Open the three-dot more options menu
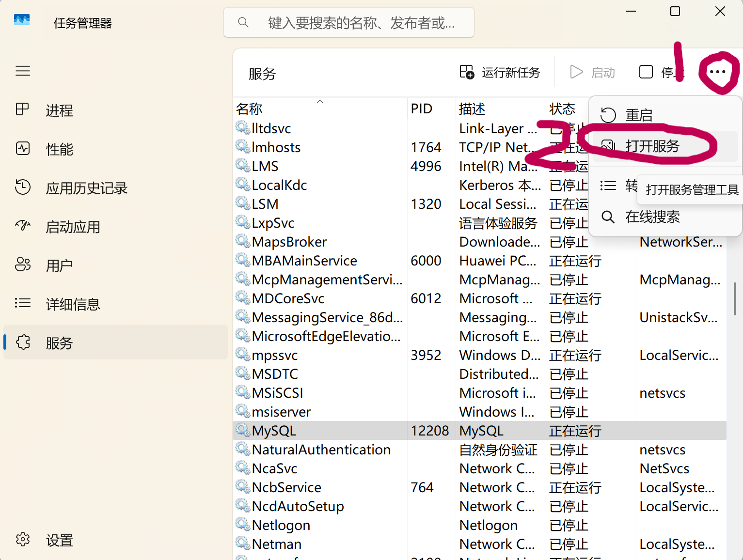743x560 pixels. click(717, 72)
